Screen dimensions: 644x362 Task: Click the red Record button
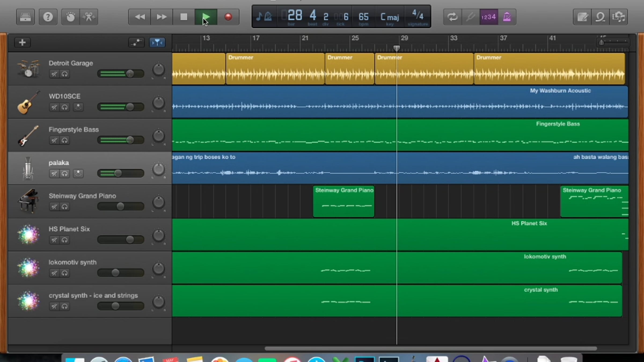click(228, 17)
